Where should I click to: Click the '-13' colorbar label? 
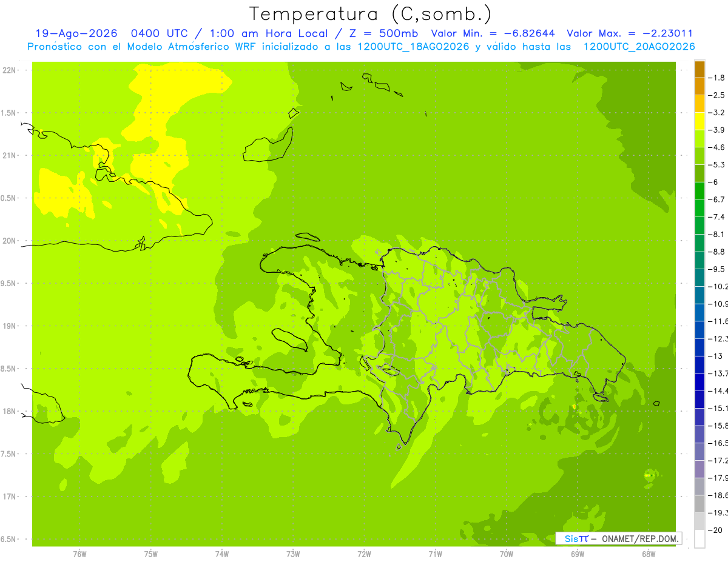715,356
